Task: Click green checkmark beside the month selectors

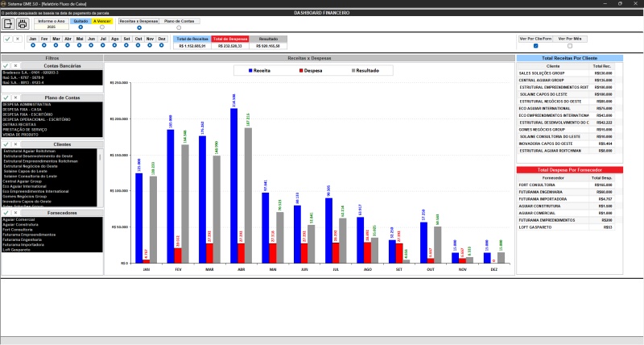Action: tap(7, 39)
